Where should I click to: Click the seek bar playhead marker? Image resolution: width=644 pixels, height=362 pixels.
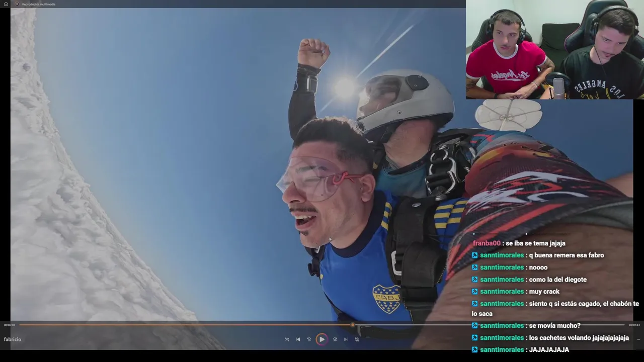point(353,325)
